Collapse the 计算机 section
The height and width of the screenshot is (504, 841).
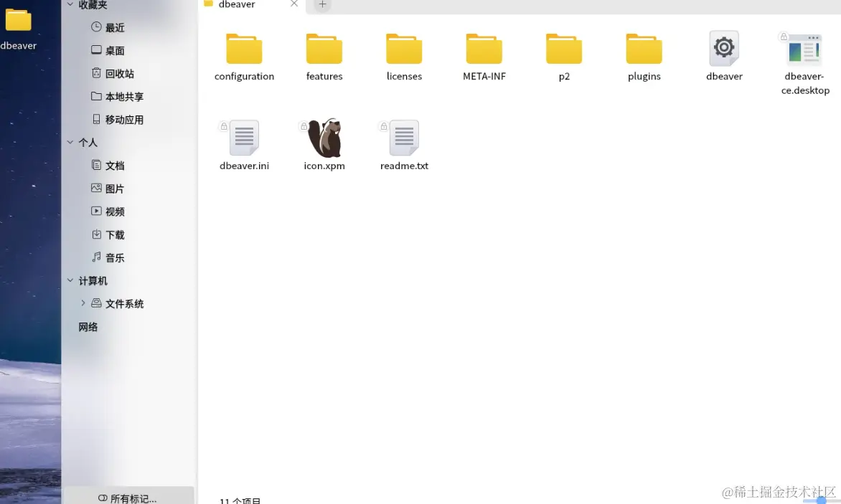pyautogui.click(x=70, y=280)
